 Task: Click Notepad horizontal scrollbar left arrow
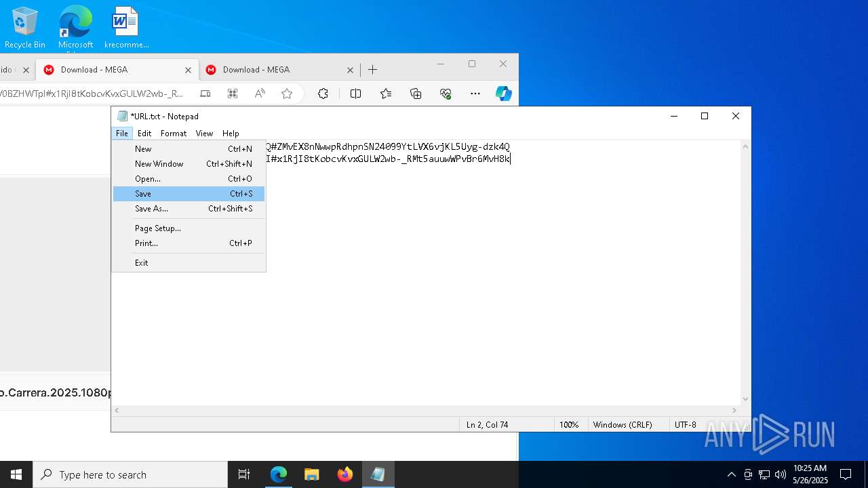pos(117,411)
